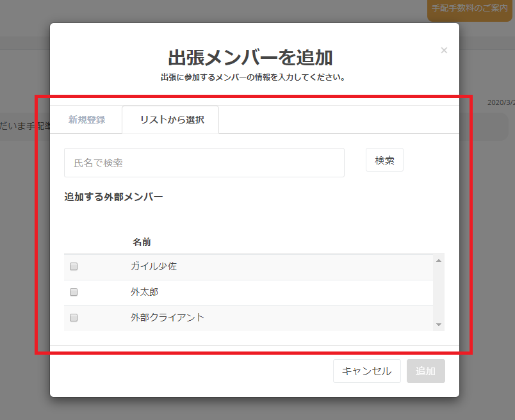Cancel with the キャンセル button
Viewport: 515px width, 420px height.
click(x=366, y=371)
